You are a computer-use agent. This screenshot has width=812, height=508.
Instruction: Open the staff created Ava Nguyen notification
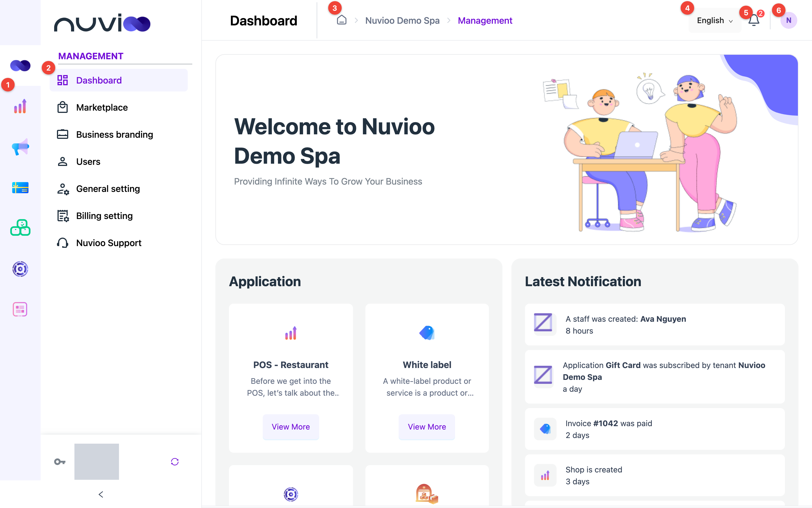[x=655, y=325]
